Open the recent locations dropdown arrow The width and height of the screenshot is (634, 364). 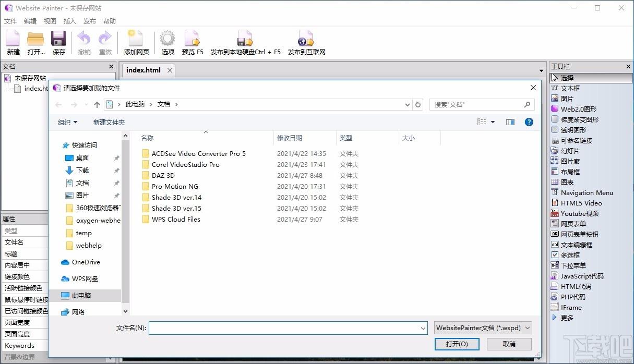(x=86, y=105)
